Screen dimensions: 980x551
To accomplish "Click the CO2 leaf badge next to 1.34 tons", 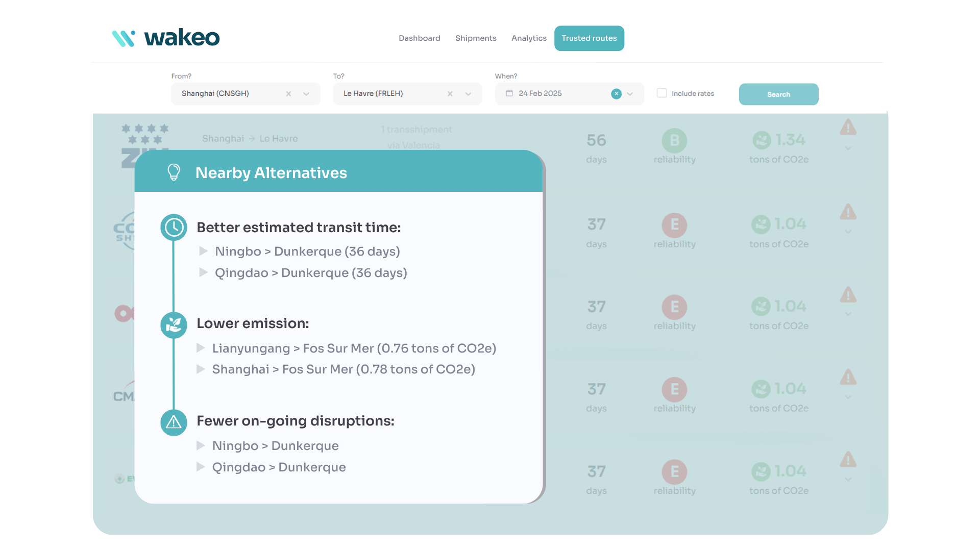I will [x=761, y=139].
